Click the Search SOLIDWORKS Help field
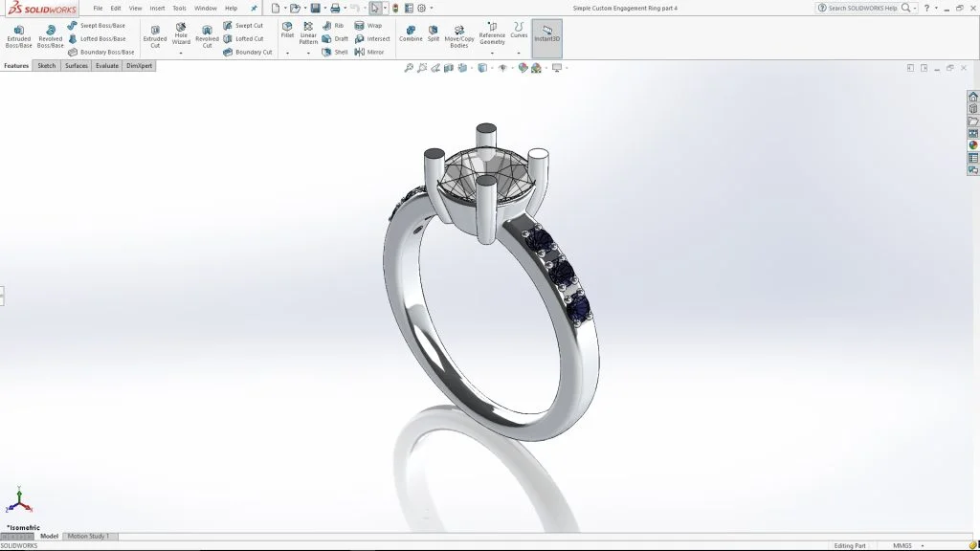This screenshot has height=551, width=980. point(861,8)
